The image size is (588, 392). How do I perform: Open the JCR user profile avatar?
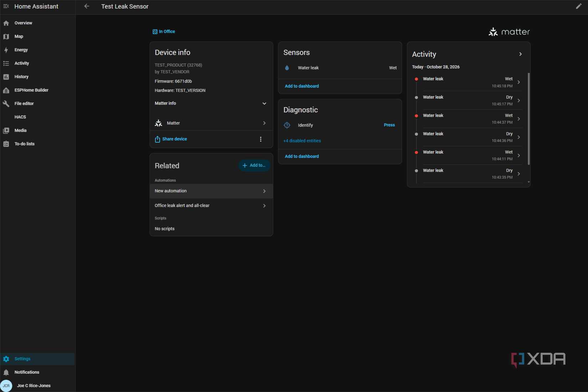(x=6, y=386)
